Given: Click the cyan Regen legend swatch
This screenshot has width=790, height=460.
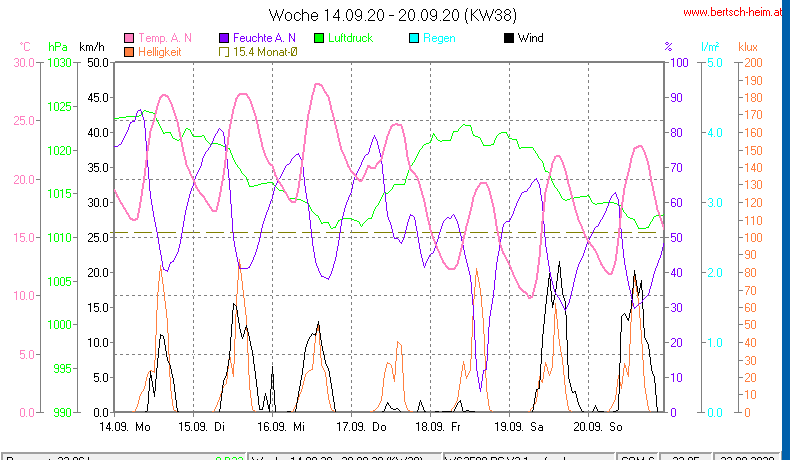Looking at the screenshot, I should coord(414,38).
